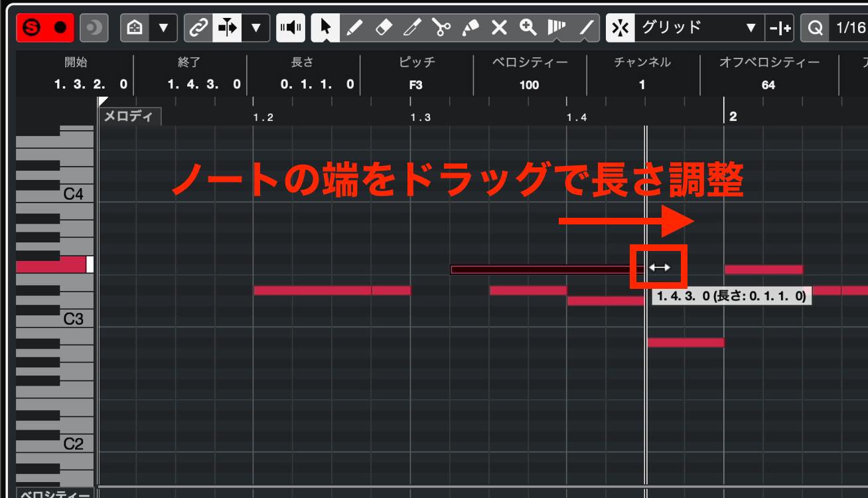This screenshot has width=868, height=498.
Task: Click the dimmed crescent icon beside Record
Action: tap(94, 28)
